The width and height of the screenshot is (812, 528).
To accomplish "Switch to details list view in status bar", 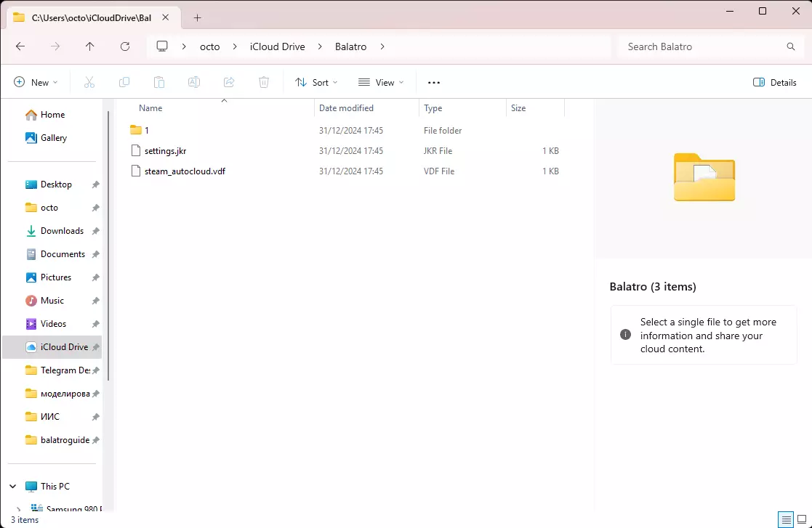I will (x=786, y=519).
